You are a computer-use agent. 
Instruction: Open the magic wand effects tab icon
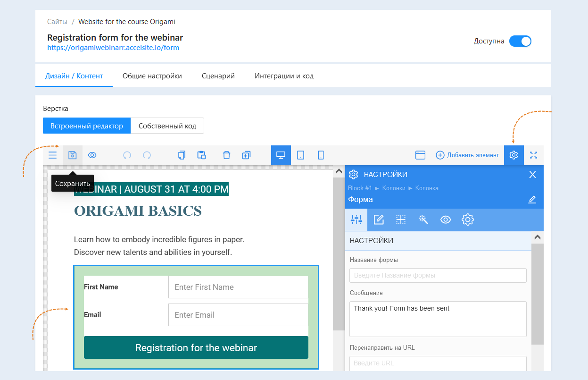[x=423, y=220]
